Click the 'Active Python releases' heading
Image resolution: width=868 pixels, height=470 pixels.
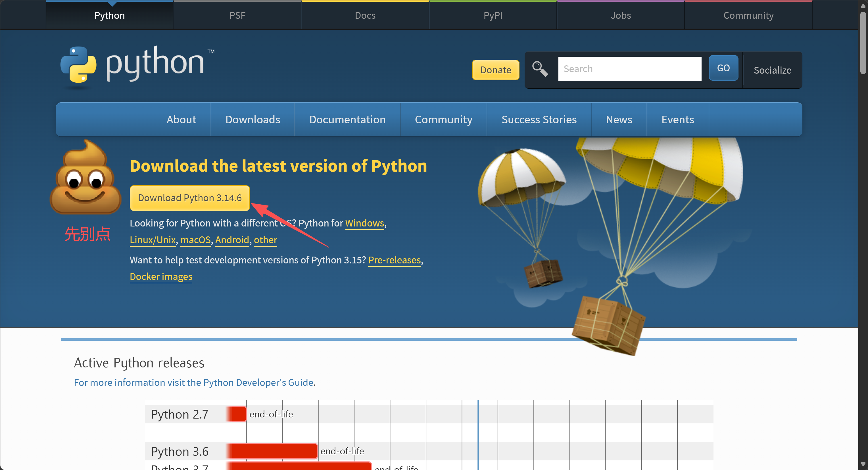tap(139, 363)
